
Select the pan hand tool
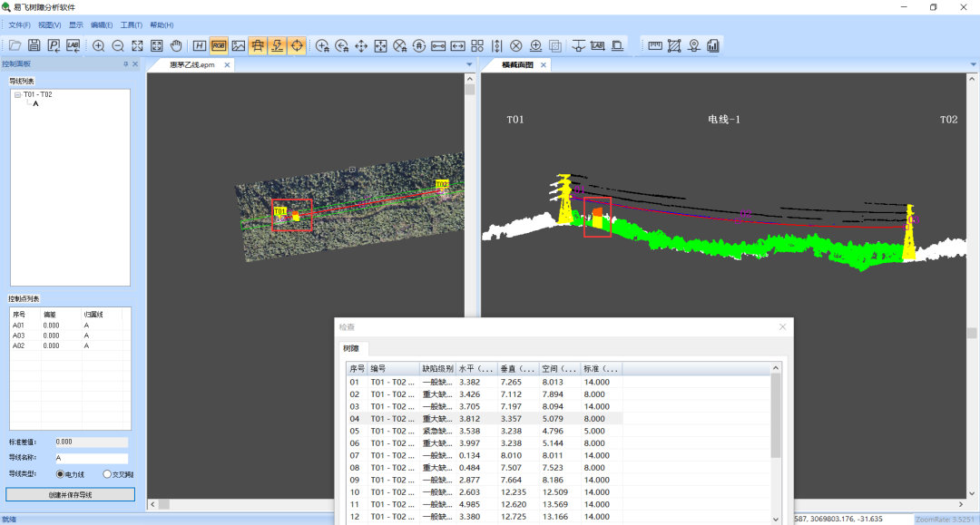176,45
